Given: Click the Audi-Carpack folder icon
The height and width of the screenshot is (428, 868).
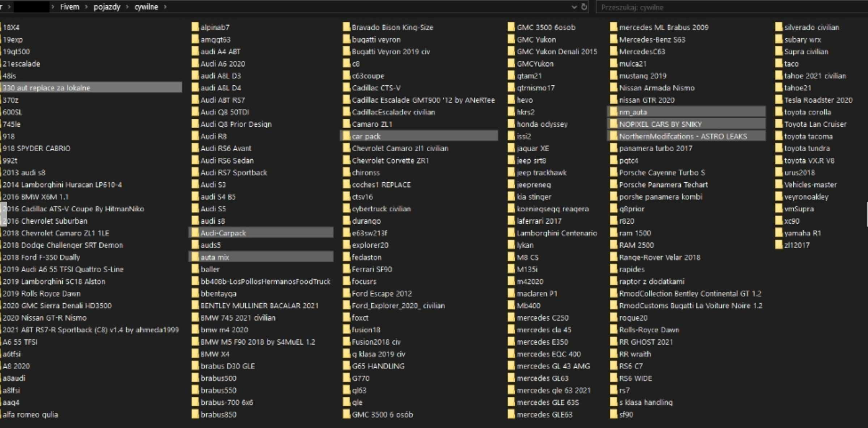Looking at the screenshot, I should tap(195, 233).
